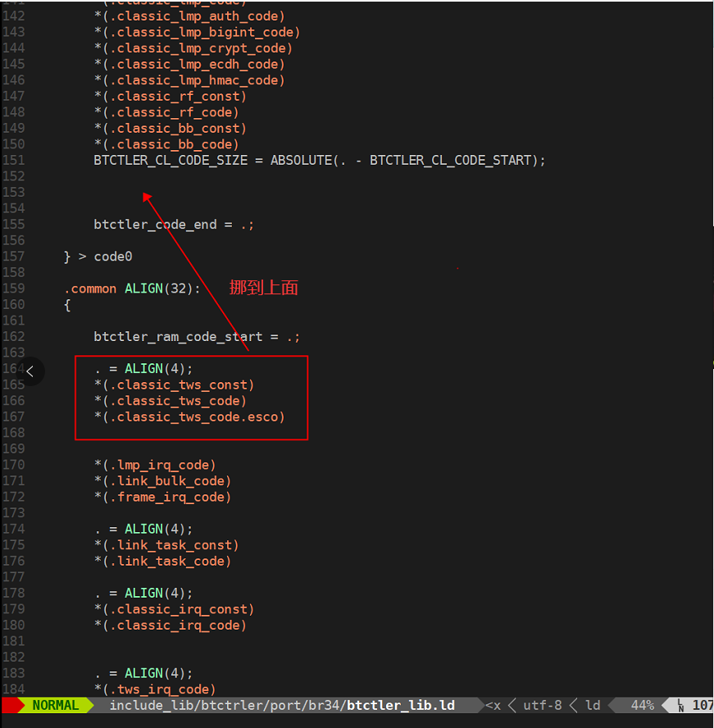This screenshot has width=714, height=728.
Task: Place cursor on BTCTLER_CL_CODE_SIZE
Action: (x=171, y=160)
